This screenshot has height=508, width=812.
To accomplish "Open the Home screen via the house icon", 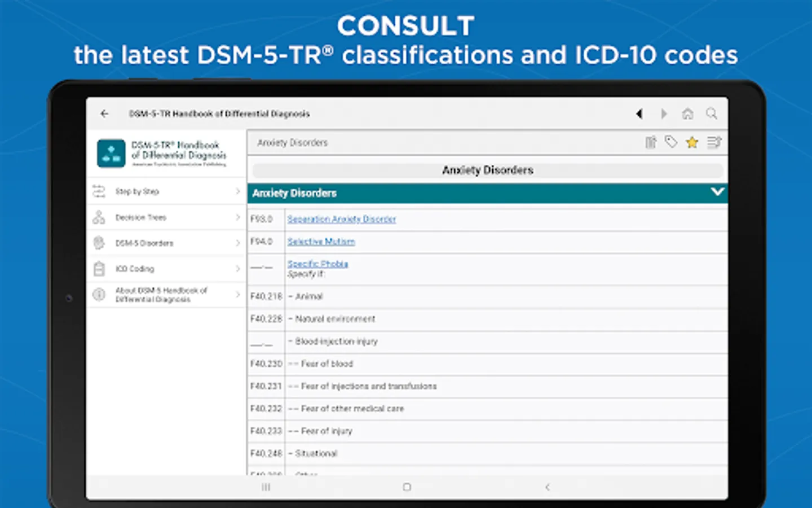I will [687, 113].
